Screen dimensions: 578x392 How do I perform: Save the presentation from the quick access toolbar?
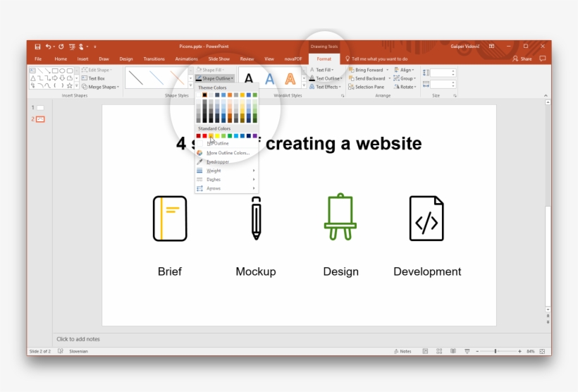point(37,47)
